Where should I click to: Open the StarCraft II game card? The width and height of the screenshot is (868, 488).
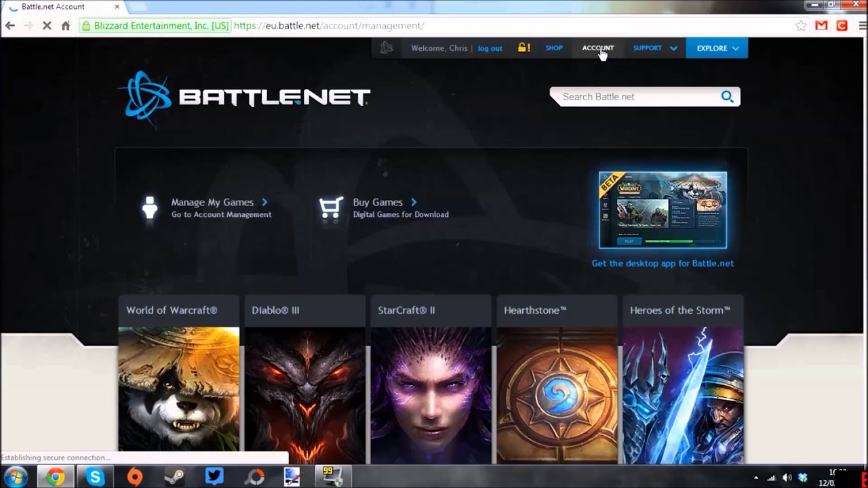[431, 380]
